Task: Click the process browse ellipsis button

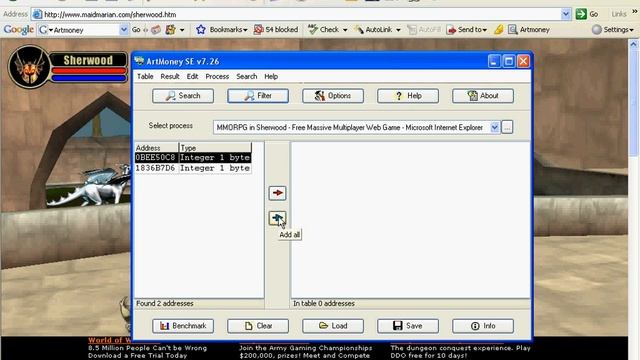Action: [x=507, y=127]
